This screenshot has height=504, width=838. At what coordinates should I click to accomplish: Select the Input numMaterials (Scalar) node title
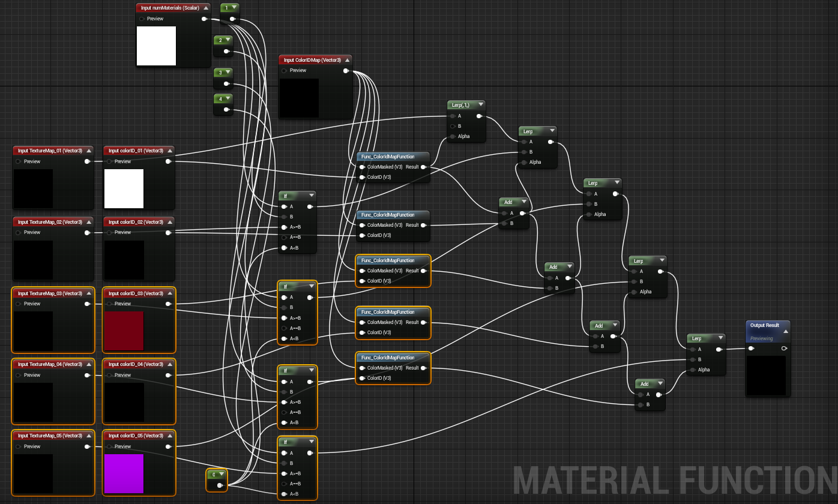point(170,8)
